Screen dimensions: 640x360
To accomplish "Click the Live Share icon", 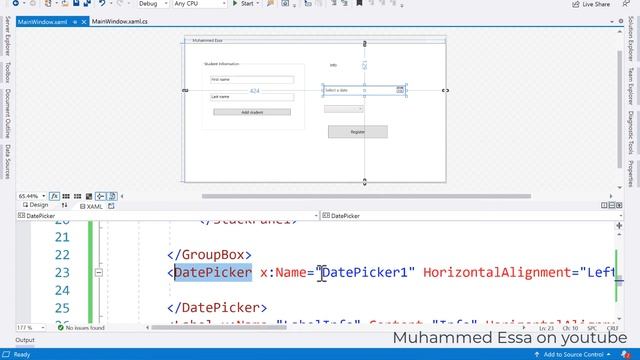I will point(576,4).
